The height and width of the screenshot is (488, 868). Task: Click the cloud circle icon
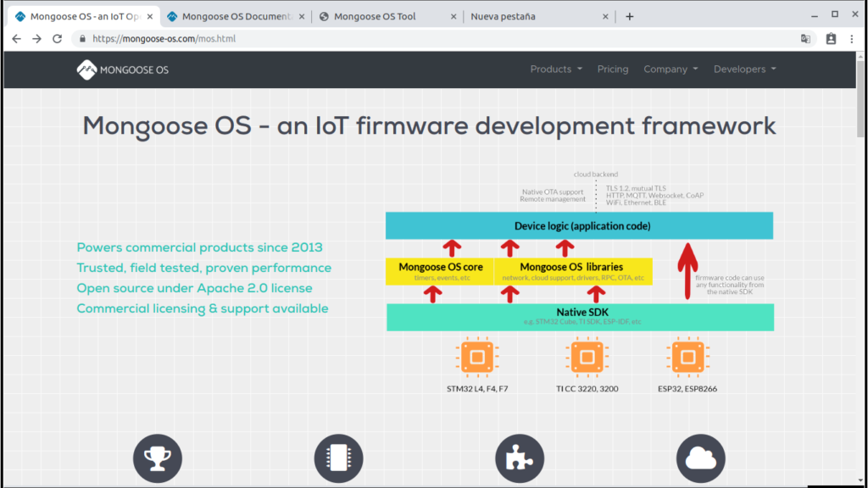click(700, 458)
